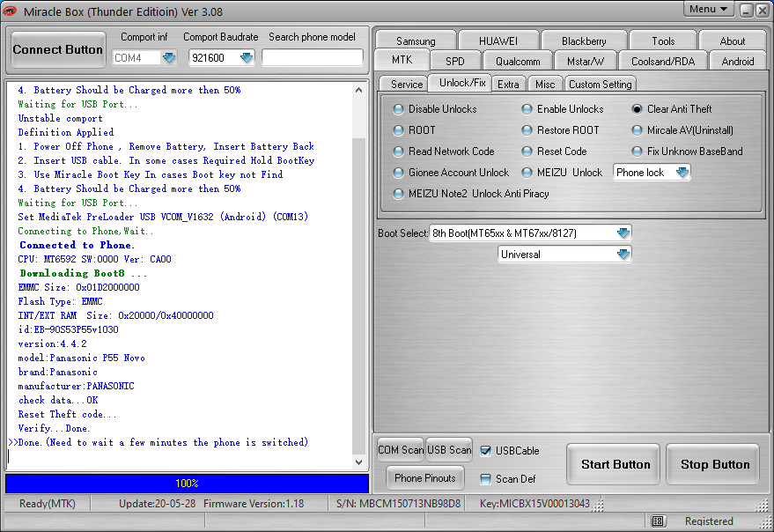
Task: Select the Unlock/Fix sub-tab
Action: tap(462, 83)
